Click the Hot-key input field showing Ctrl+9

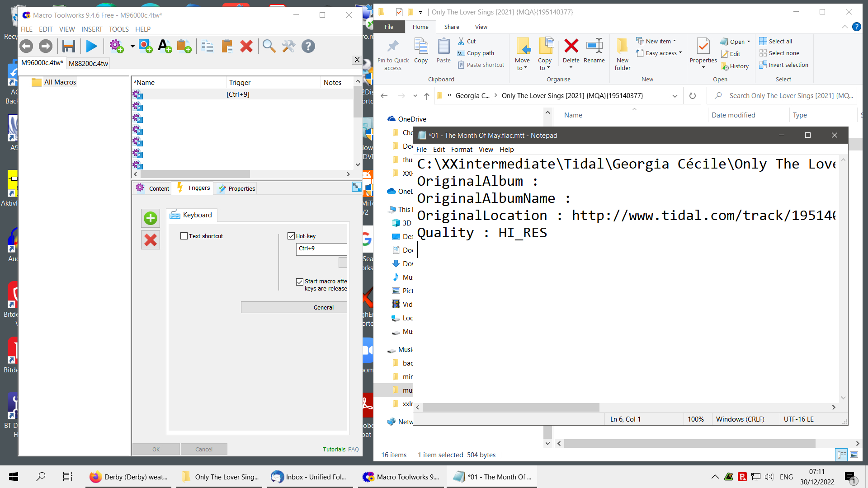tap(322, 249)
